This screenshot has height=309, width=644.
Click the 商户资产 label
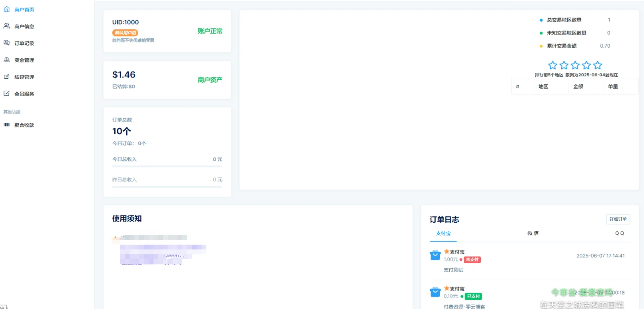[210, 80]
